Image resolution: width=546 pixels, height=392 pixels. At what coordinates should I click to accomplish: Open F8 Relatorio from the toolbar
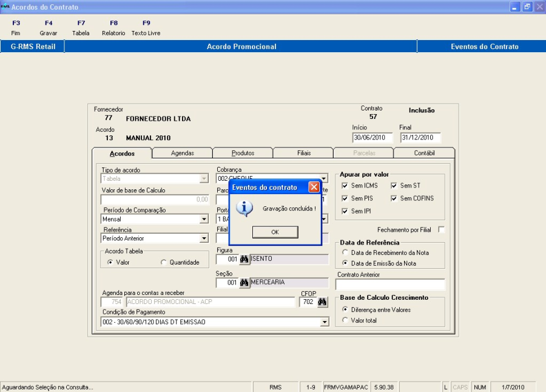pos(113,28)
